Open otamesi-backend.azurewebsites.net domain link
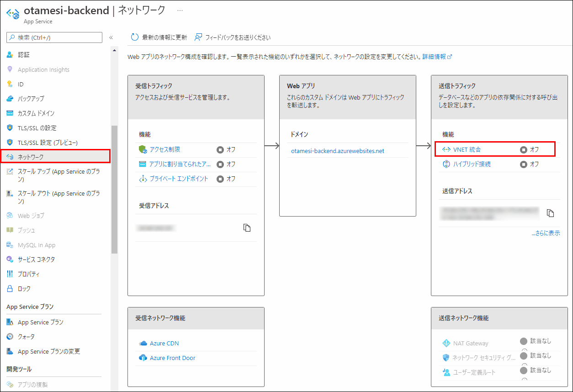The image size is (573, 392). tap(338, 151)
